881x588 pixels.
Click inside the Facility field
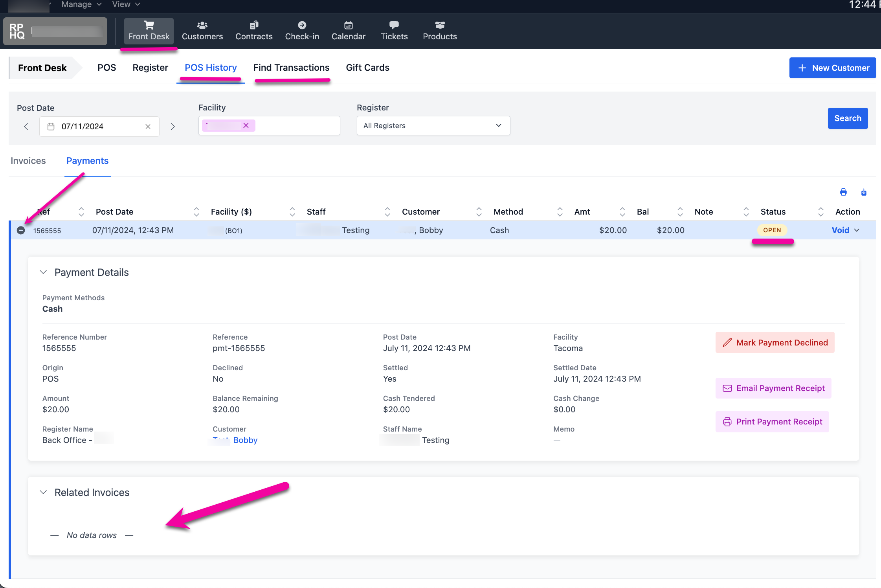tap(269, 126)
